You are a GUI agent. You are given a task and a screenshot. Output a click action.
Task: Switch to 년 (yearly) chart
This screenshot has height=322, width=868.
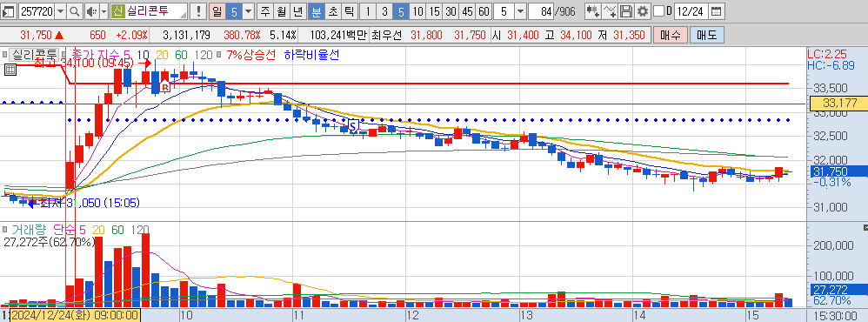(298, 10)
